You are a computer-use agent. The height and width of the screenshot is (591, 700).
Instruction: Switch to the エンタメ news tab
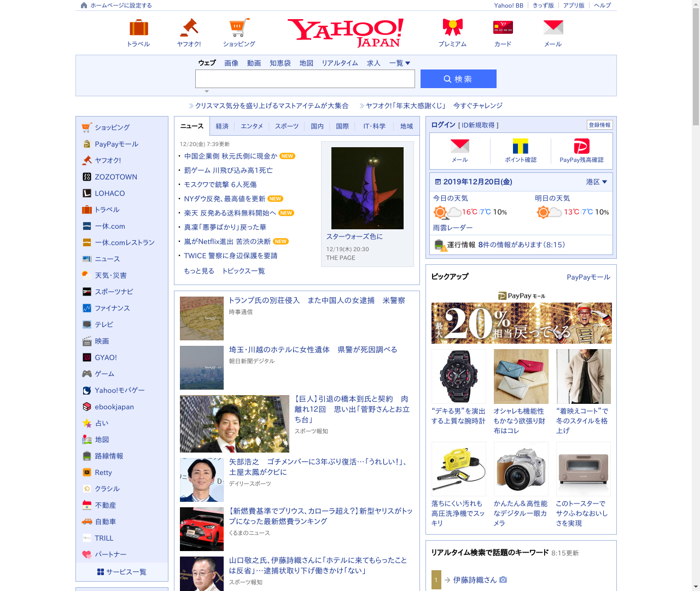[252, 126]
